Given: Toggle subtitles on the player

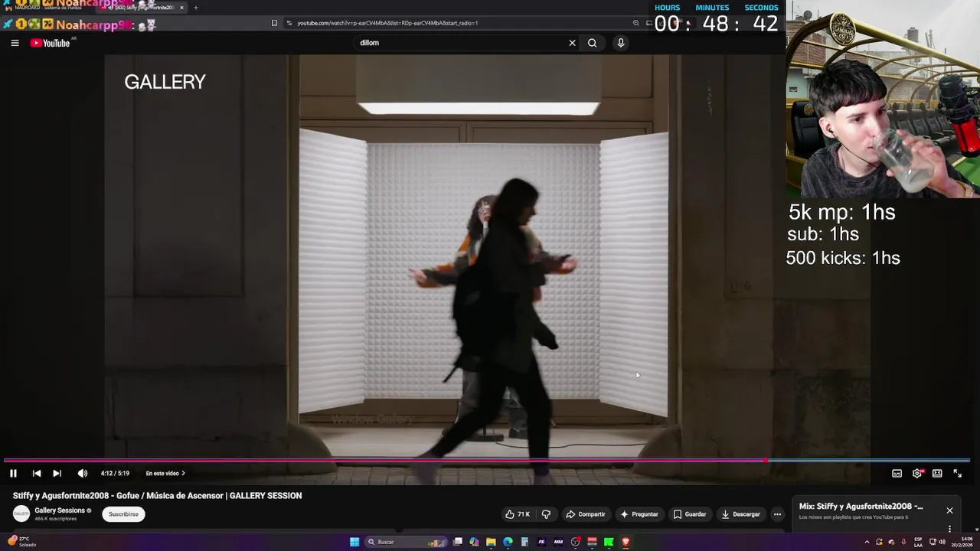Looking at the screenshot, I should click(897, 473).
